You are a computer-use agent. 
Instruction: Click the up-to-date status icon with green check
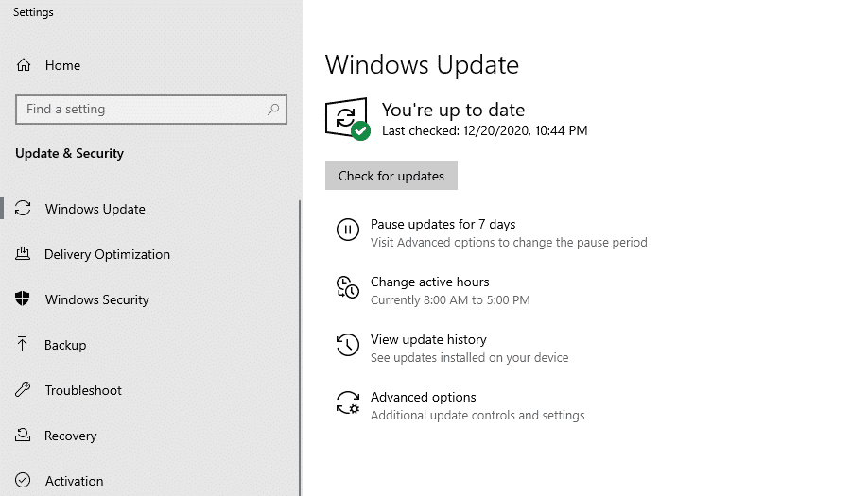coord(348,119)
